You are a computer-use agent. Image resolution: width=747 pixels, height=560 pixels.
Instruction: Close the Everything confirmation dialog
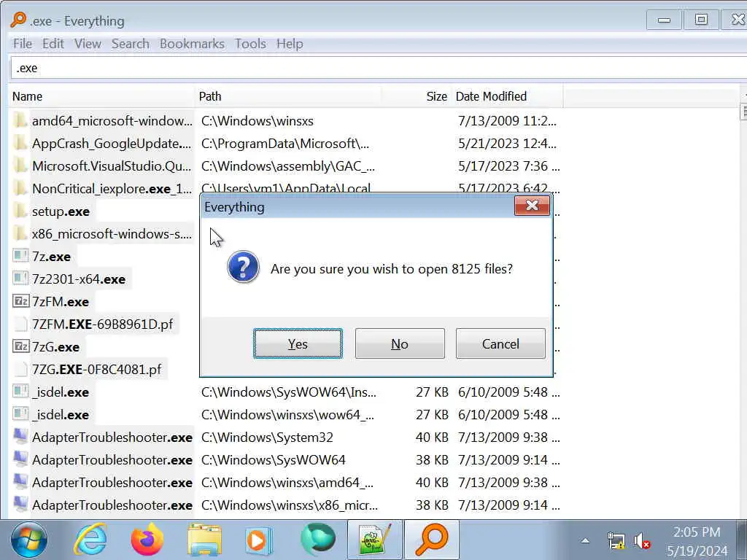point(532,206)
